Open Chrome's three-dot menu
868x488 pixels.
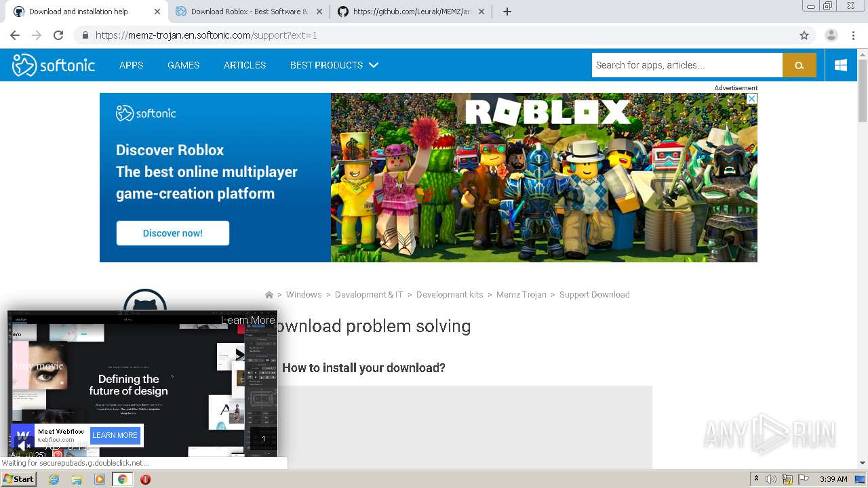(854, 35)
